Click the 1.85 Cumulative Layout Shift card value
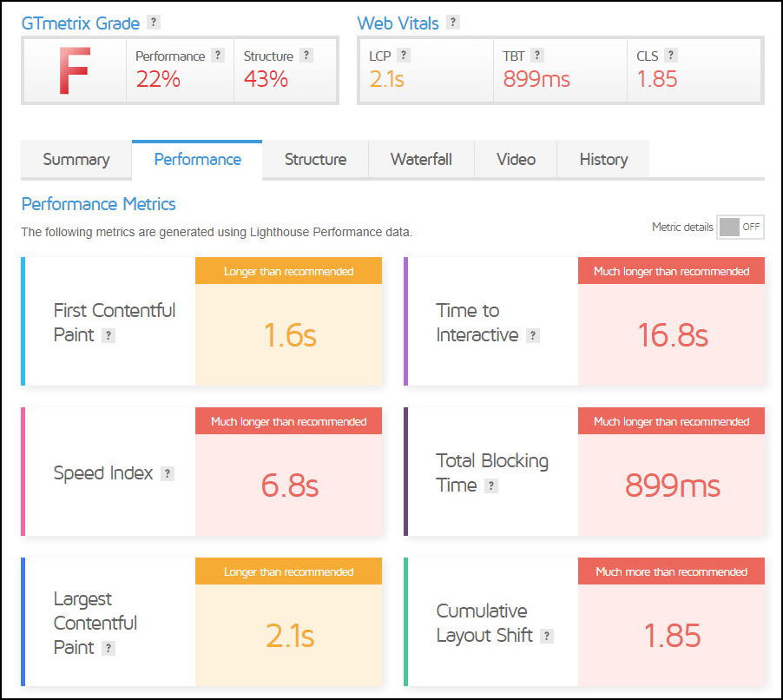 point(672,636)
